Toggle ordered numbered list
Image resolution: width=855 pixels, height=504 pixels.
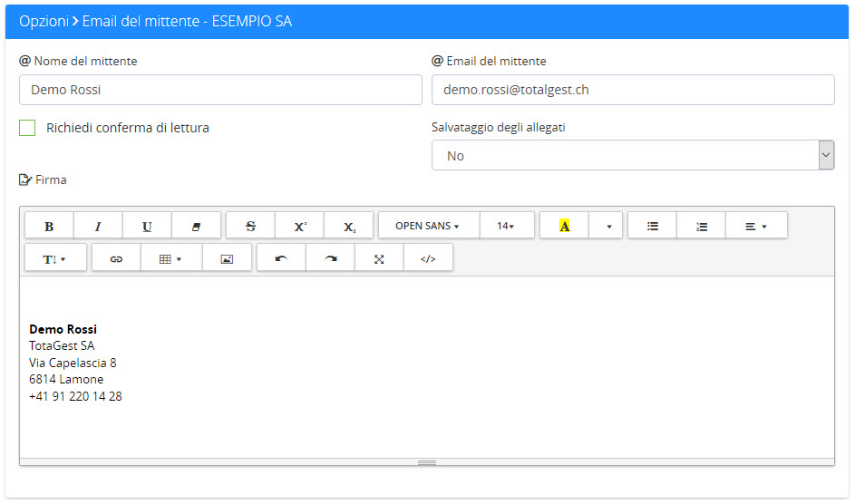pyautogui.click(x=701, y=226)
